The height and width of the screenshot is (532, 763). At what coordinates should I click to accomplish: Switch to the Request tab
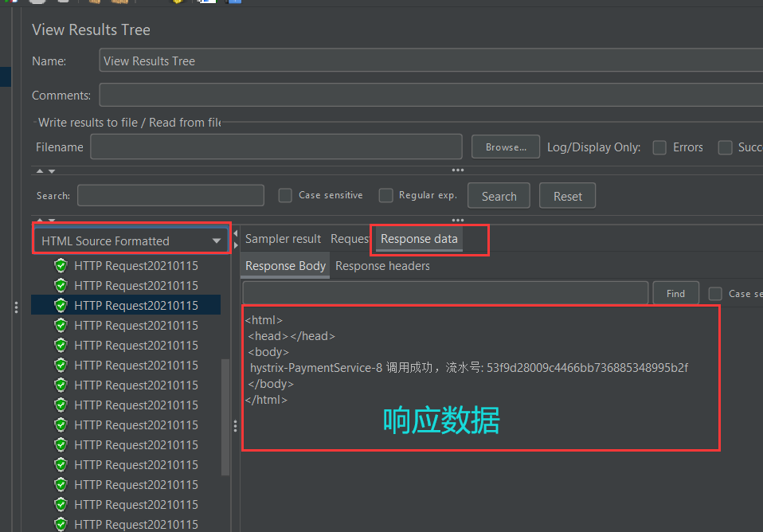[350, 239]
